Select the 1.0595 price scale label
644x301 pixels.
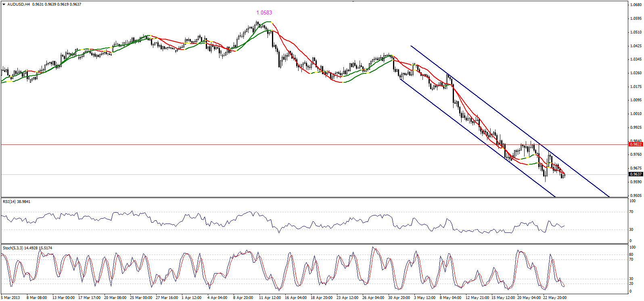pos(636,19)
